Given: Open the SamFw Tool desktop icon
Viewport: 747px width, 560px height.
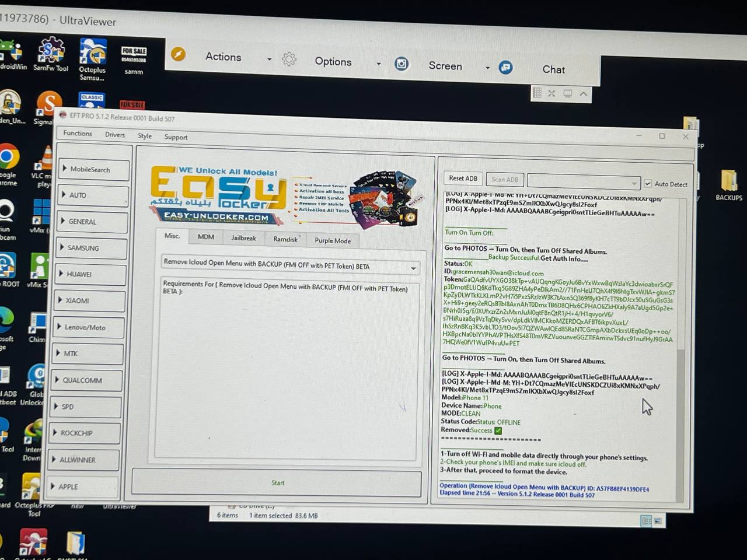Looking at the screenshot, I should click(x=51, y=54).
